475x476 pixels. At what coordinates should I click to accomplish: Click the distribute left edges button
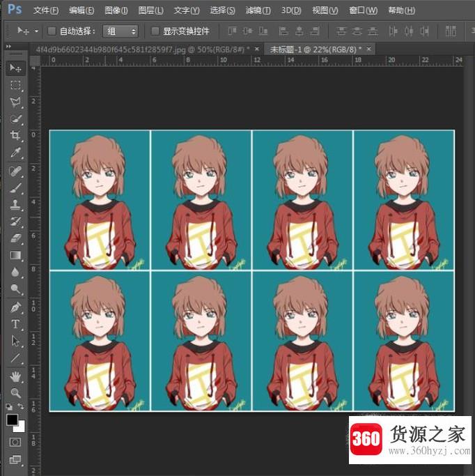click(393, 31)
